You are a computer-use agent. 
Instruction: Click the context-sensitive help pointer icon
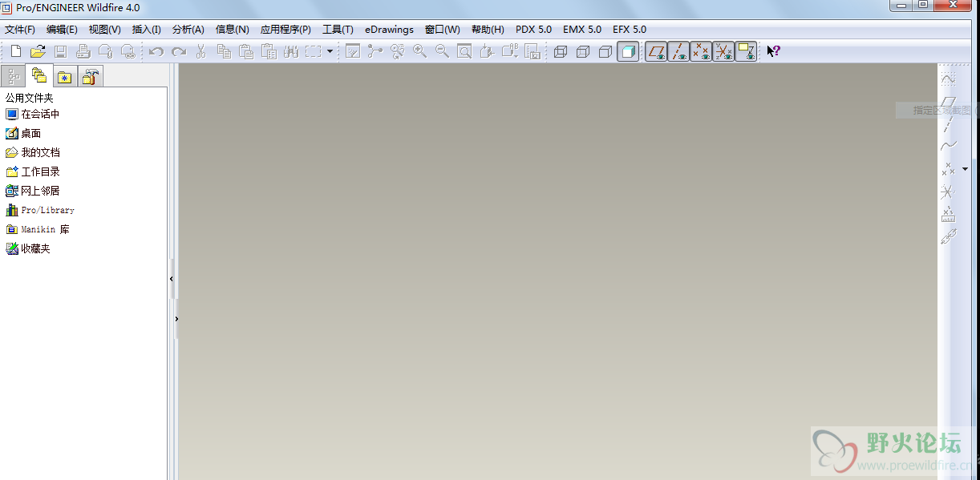[774, 51]
